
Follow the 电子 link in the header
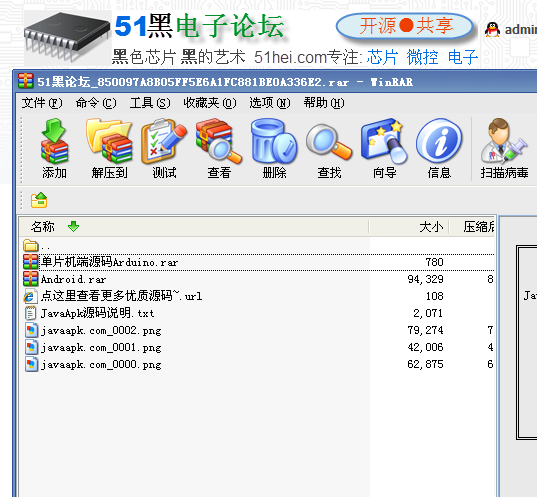[463, 57]
